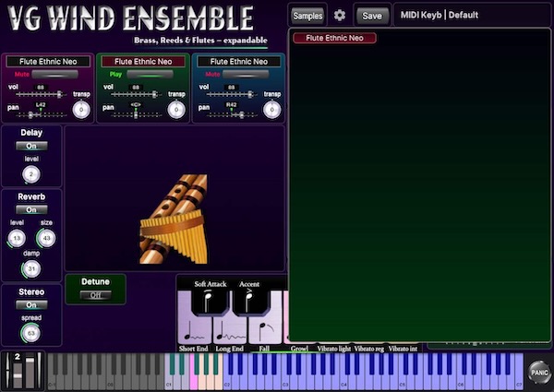Click the Reverb size knob
The height and width of the screenshot is (392, 554).
coord(46,238)
